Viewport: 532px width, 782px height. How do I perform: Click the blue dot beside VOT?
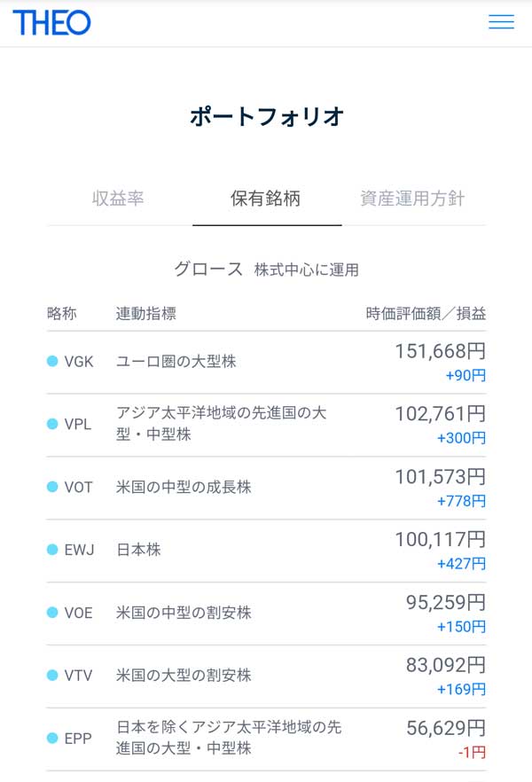(x=52, y=487)
